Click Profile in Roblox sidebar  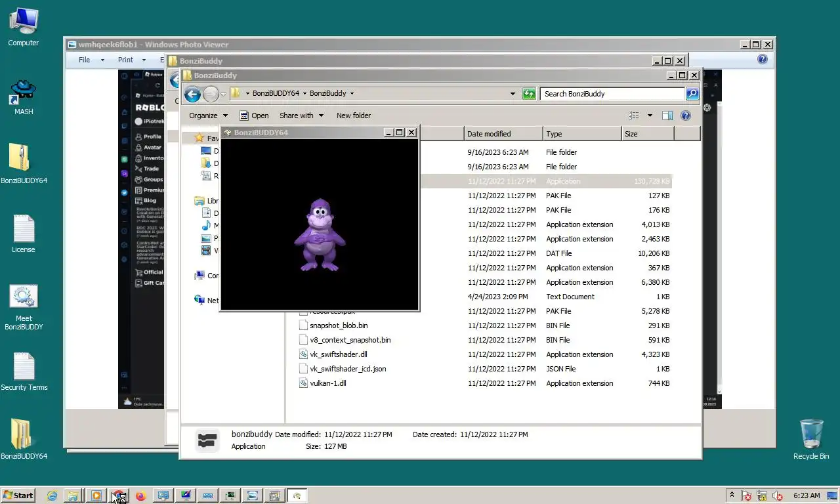(x=148, y=136)
